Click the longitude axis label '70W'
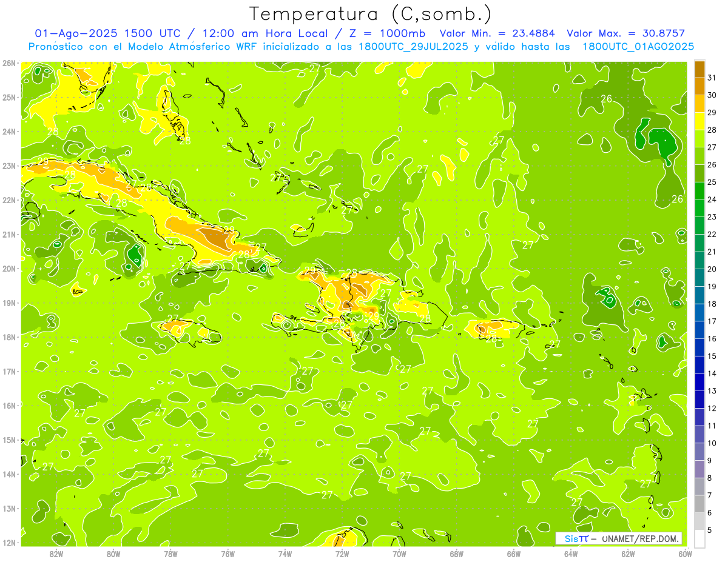This screenshot has height=562, width=728. point(399,554)
